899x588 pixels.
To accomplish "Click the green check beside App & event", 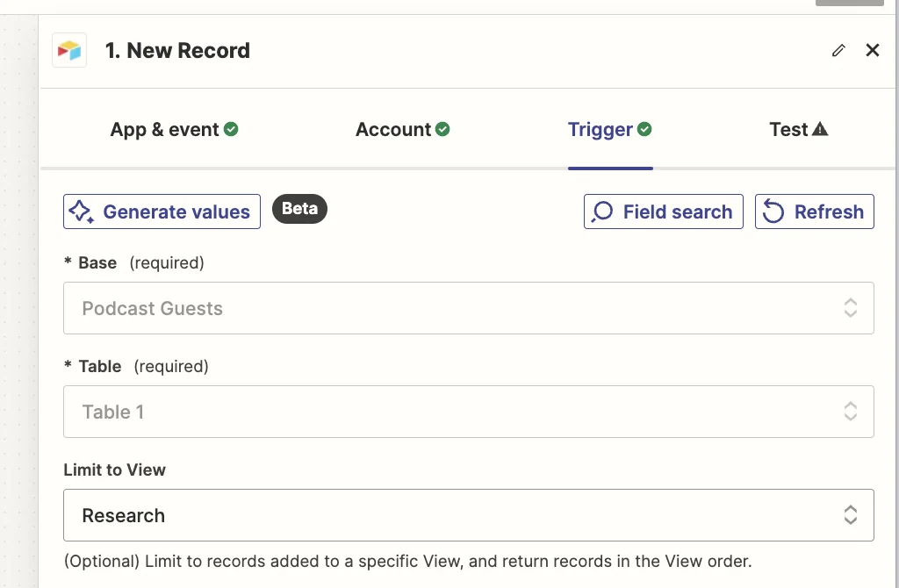I will pos(231,129).
